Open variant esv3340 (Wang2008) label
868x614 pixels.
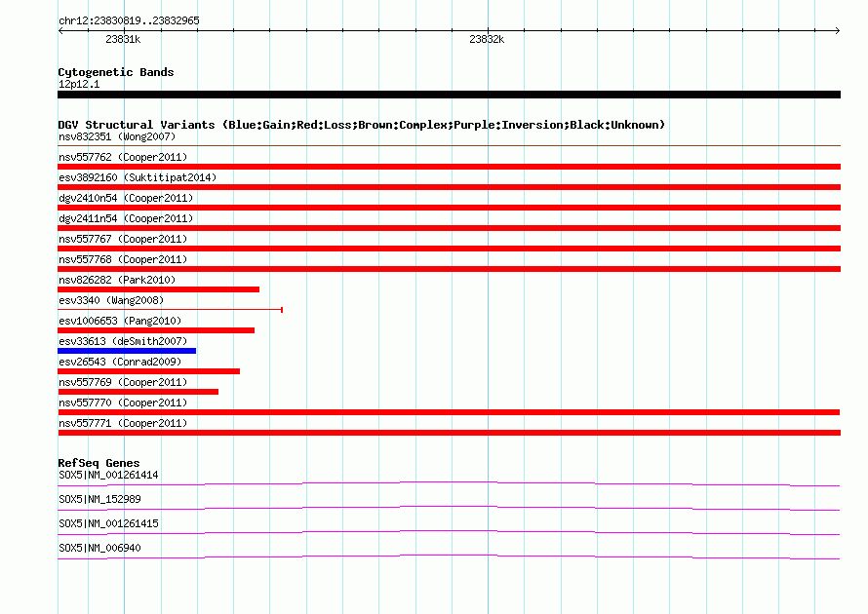point(111,300)
